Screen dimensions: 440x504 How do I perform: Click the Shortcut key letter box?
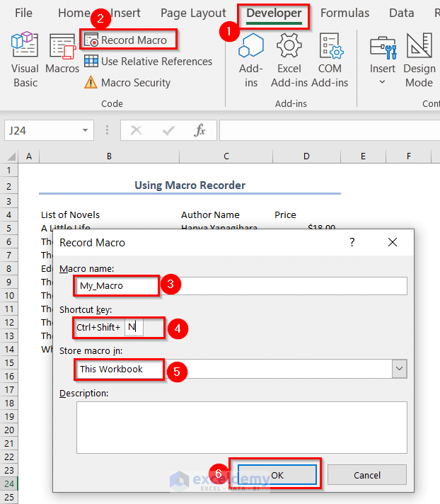pos(134,327)
